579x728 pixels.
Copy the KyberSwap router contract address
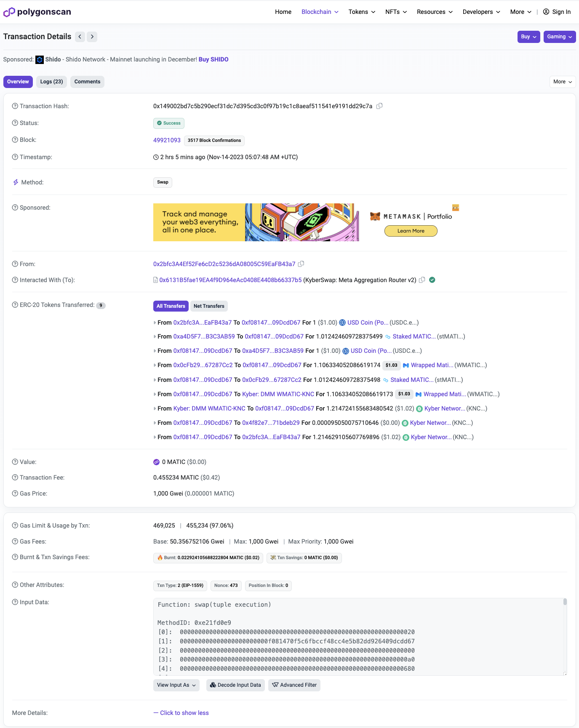422,280
